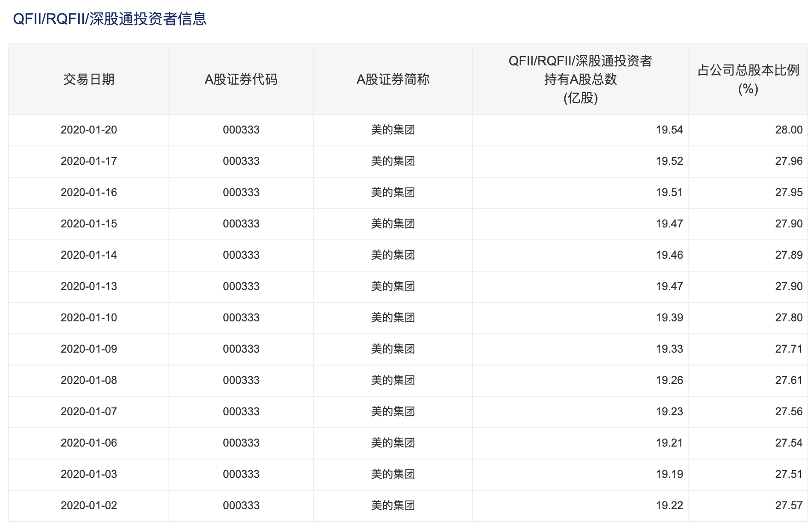812x523 pixels.
Task: Select date cell 2020-01-09
Action: pyautogui.click(x=89, y=349)
